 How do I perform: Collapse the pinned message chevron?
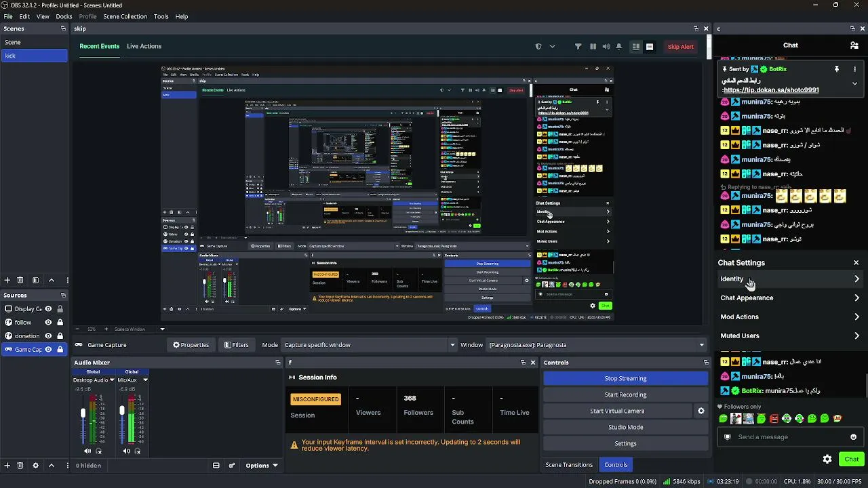pyautogui.click(x=854, y=83)
